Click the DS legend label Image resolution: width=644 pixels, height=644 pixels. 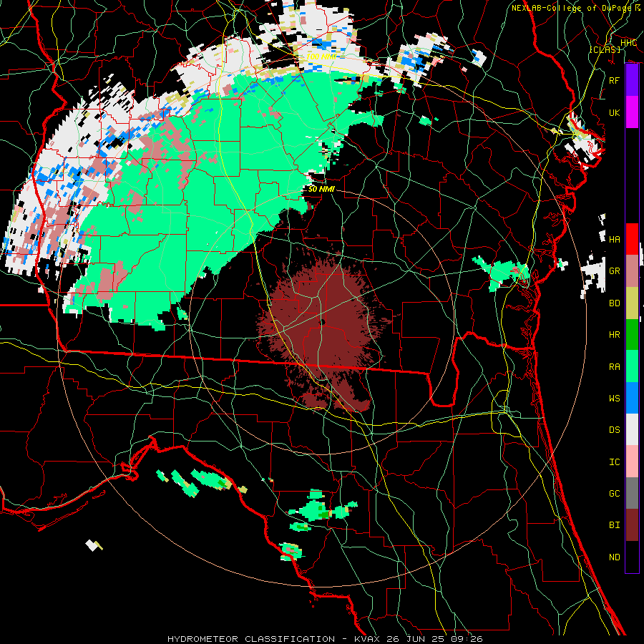[615, 429]
